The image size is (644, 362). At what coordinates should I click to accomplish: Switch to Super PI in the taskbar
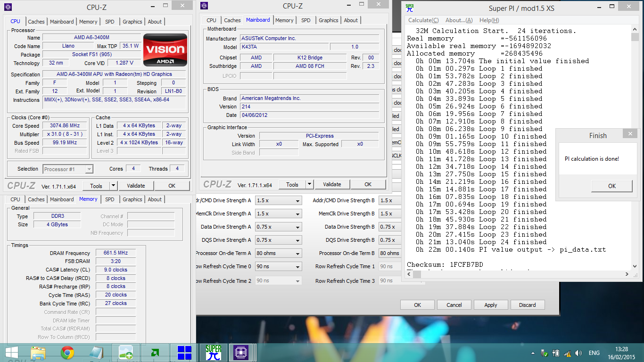214,353
